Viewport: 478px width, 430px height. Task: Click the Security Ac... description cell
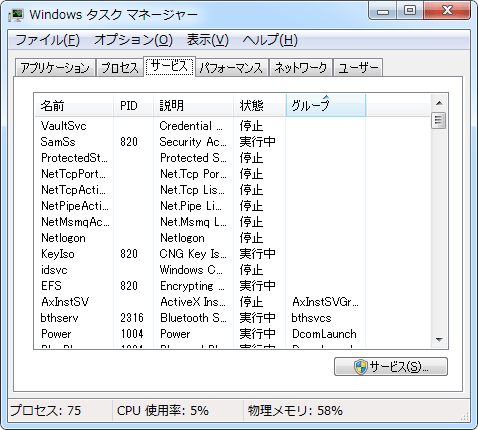(x=193, y=142)
